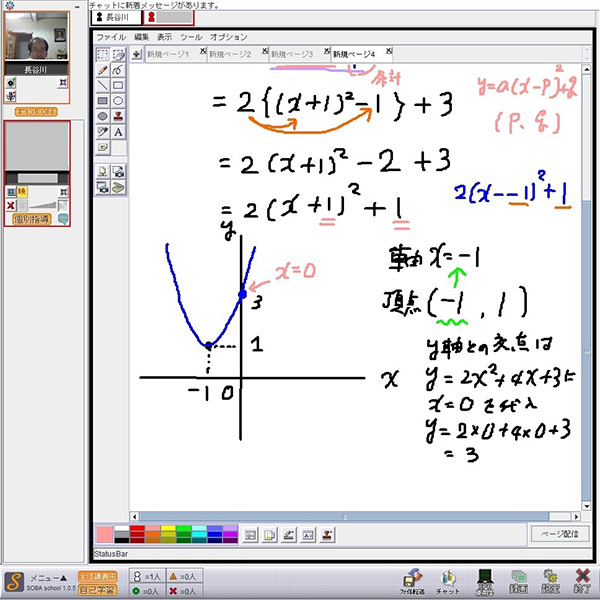The image size is (600, 600).
Task: Open the 編集 menu
Action: pyautogui.click(x=141, y=37)
